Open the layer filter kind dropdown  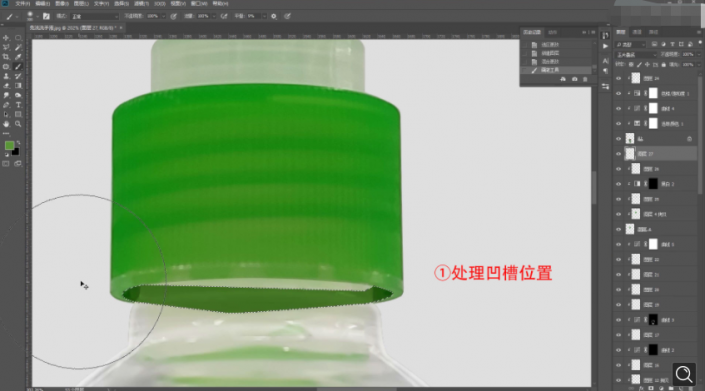630,44
